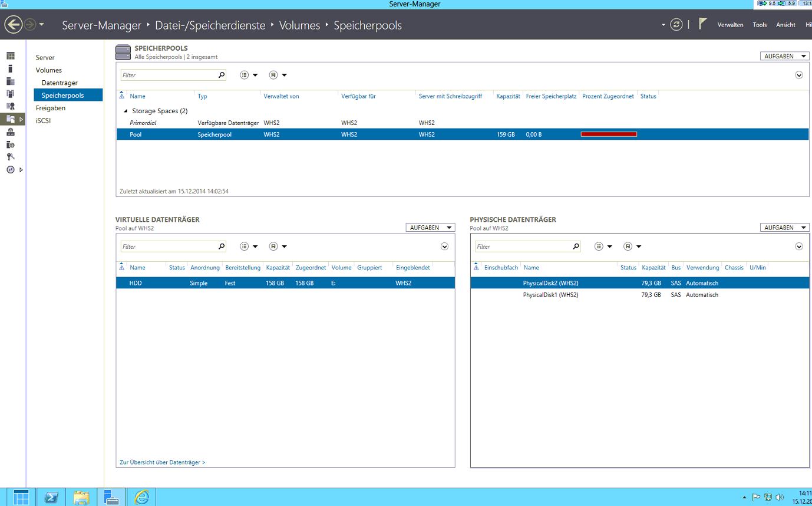
Task: Open the Remote Desktop Services sidebar icon
Action: pos(10,169)
